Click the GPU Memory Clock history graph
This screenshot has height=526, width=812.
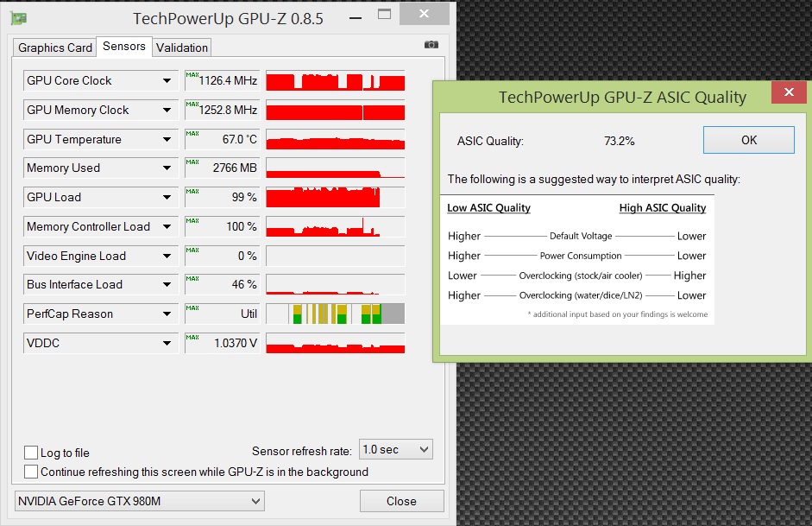[336, 110]
